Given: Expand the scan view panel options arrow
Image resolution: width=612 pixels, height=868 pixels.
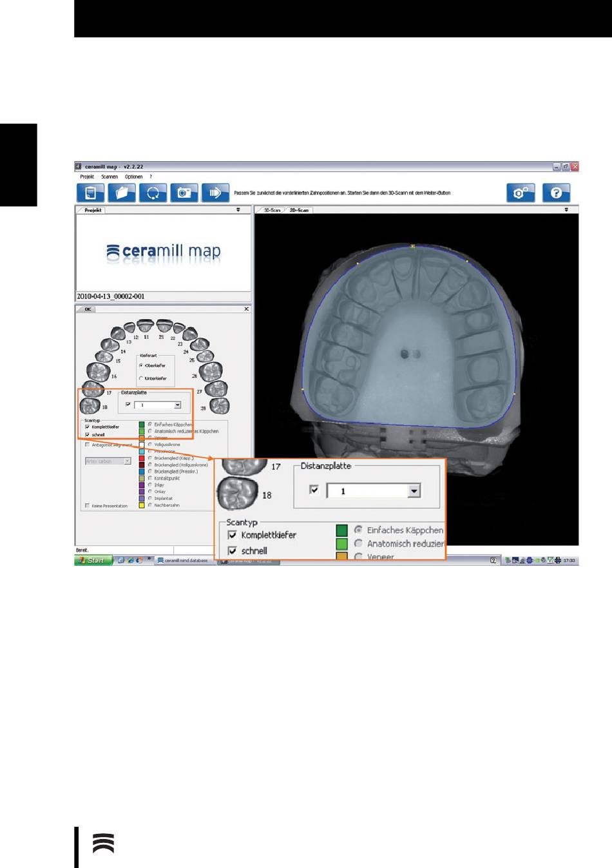Looking at the screenshot, I should (x=566, y=210).
